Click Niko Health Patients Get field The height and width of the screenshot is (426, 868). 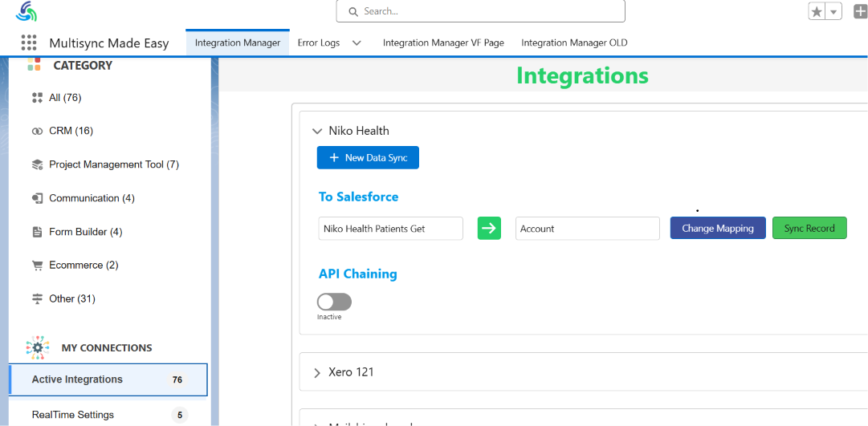click(391, 229)
